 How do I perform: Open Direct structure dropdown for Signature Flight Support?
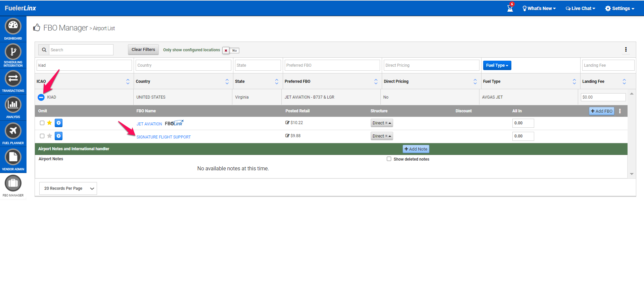pos(382,136)
